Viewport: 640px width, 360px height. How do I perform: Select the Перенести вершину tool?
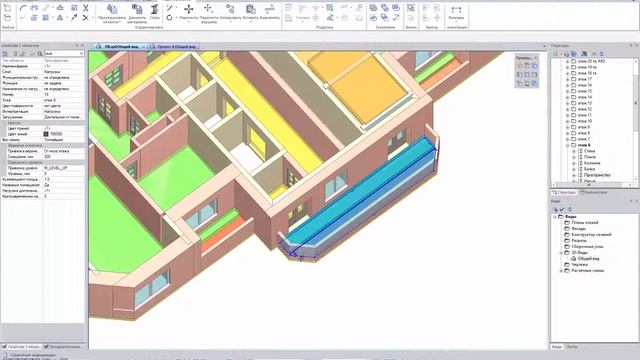[x=209, y=13]
